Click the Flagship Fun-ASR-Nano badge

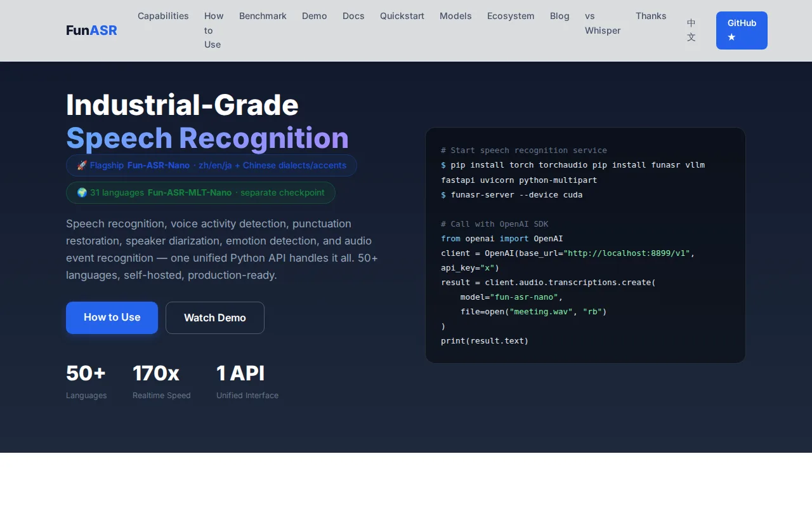(x=211, y=166)
